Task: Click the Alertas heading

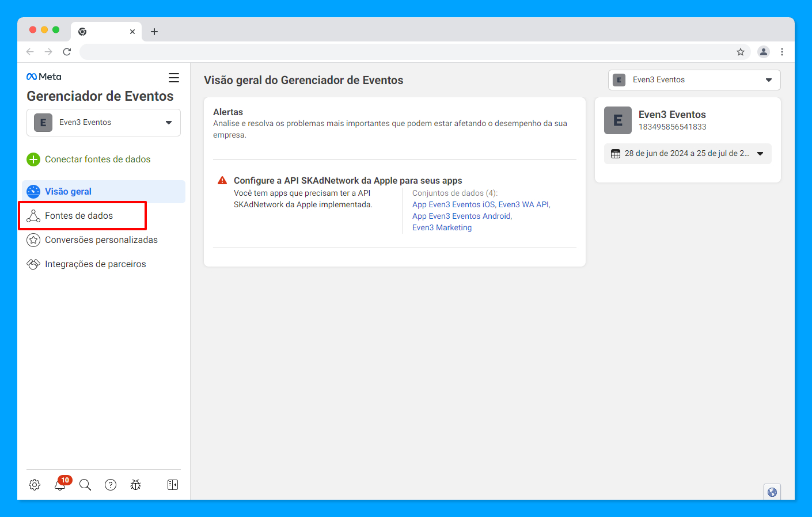Action: [228, 112]
